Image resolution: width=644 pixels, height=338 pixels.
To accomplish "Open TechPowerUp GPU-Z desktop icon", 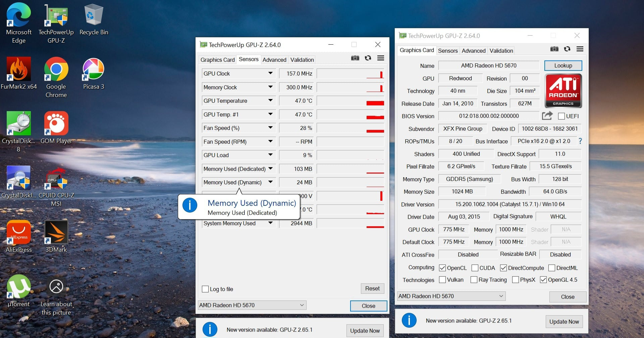I will click(56, 23).
